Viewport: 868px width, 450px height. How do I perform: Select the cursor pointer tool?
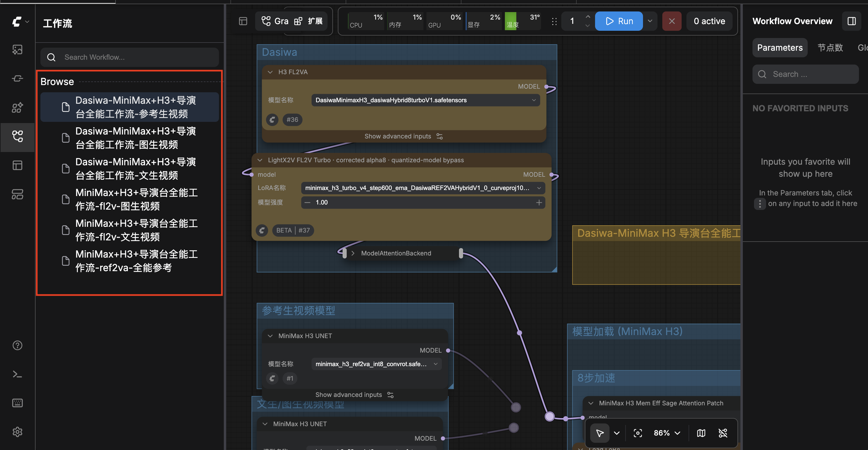(x=600, y=433)
